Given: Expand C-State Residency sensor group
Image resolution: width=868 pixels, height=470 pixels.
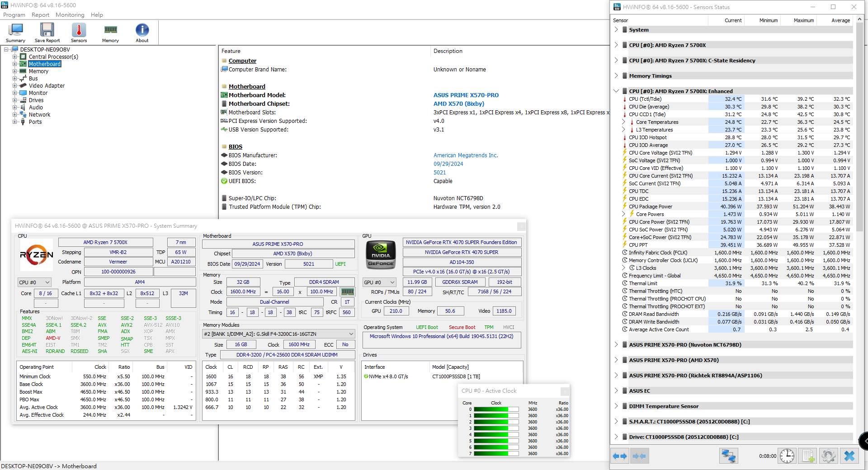Looking at the screenshot, I should point(616,61).
